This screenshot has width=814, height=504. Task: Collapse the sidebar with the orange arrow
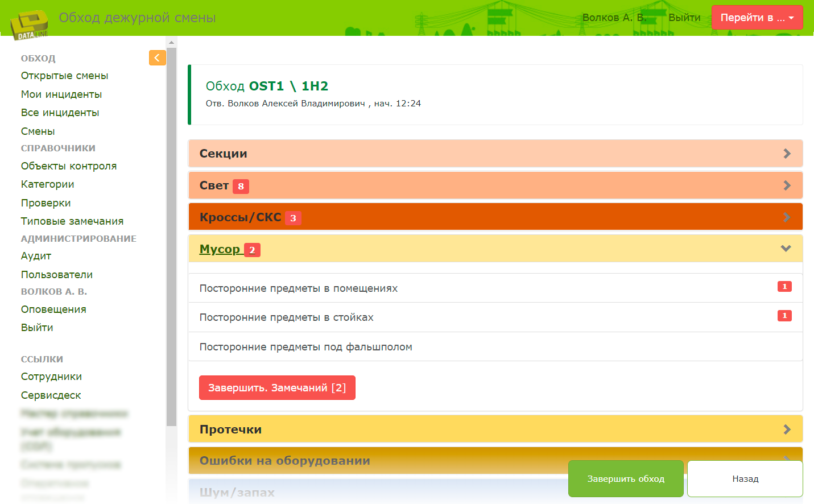157,57
